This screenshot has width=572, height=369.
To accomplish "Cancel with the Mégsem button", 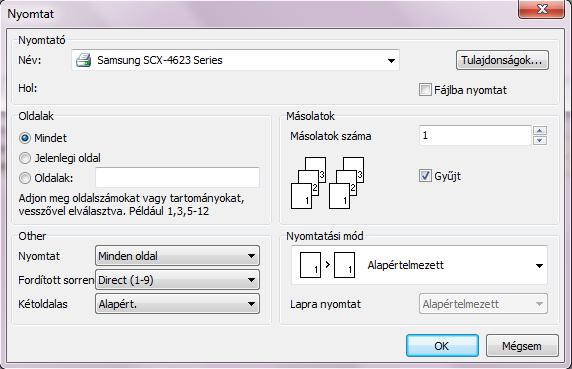I will (522, 346).
